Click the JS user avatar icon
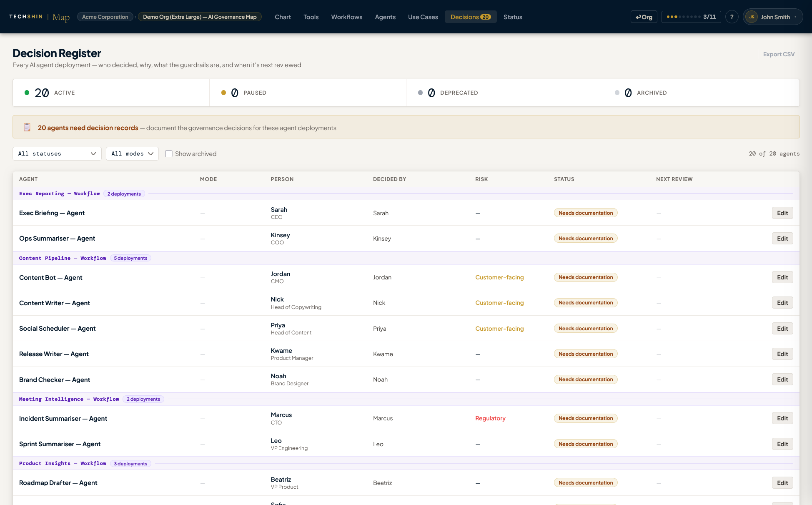 (x=752, y=17)
